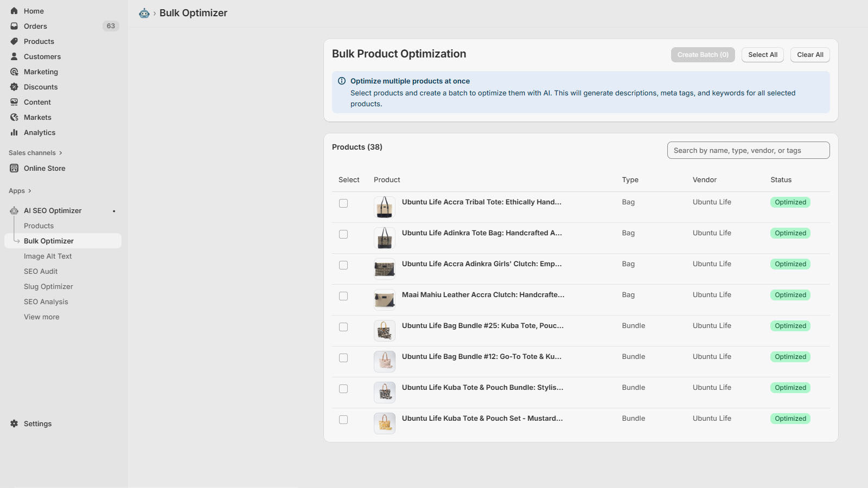
Task: Check the Ubuntu Life Accra Tribal Tote checkbox
Action: tap(343, 203)
